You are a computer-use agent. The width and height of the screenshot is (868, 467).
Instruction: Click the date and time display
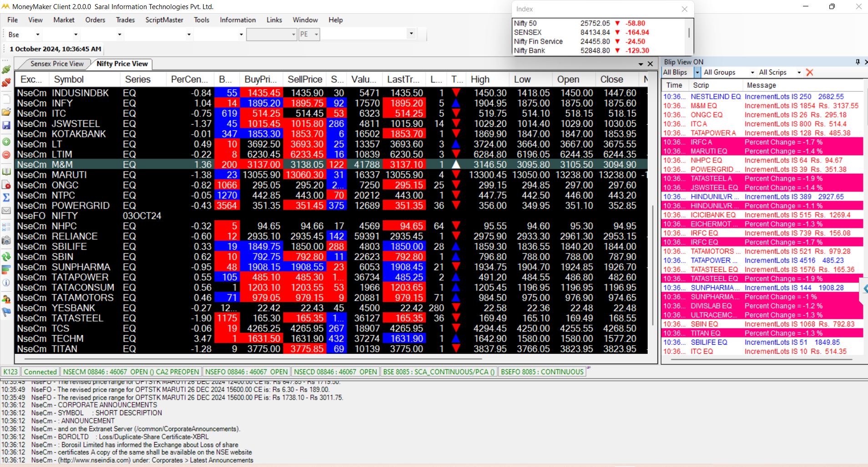(x=55, y=49)
